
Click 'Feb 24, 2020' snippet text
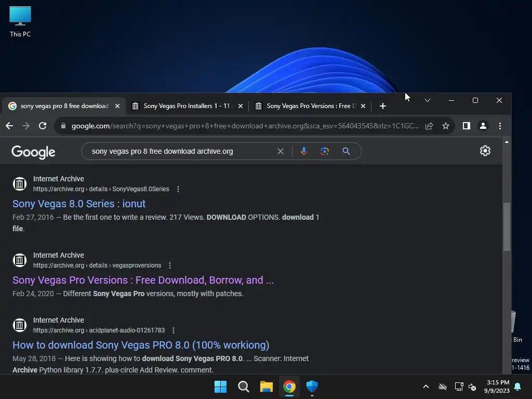[x=33, y=294]
